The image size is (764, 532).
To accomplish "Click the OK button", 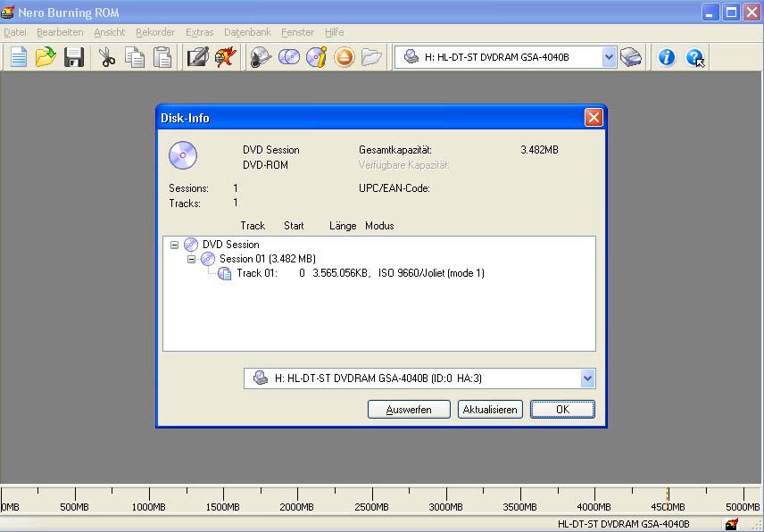I will coord(562,409).
